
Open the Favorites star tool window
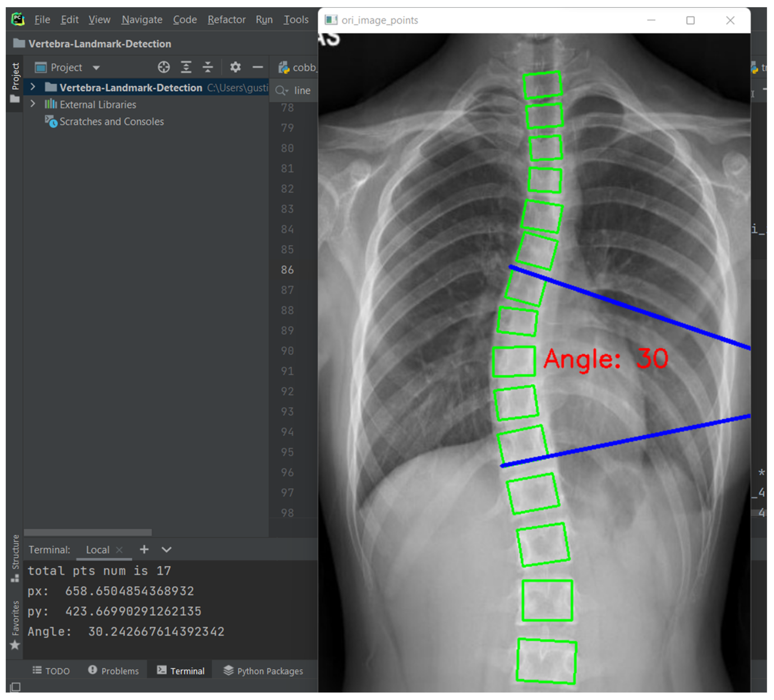coord(15,645)
